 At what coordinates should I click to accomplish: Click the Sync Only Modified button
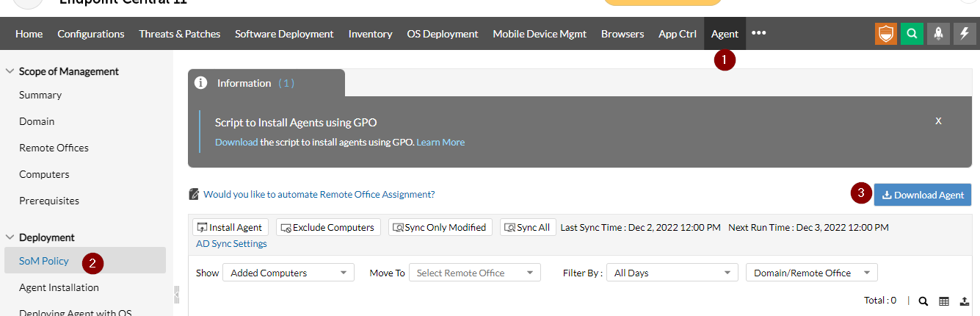[x=440, y=227]
